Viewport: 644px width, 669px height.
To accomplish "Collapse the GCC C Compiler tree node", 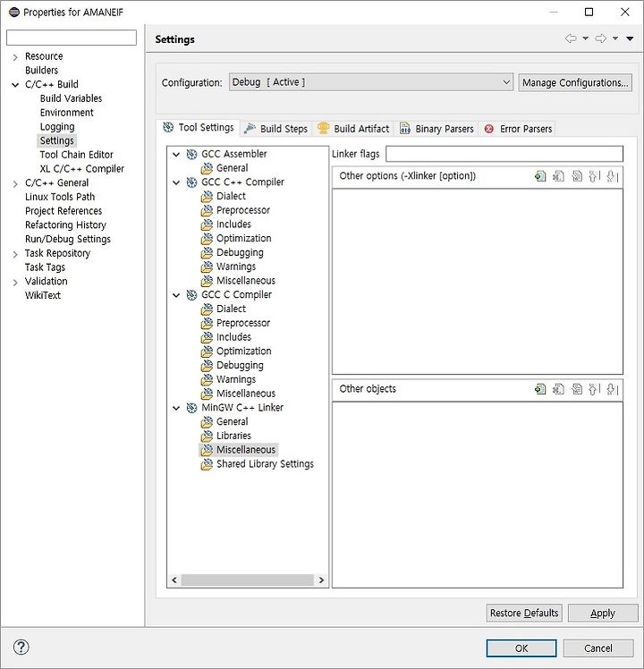I will tap(176, 295).
